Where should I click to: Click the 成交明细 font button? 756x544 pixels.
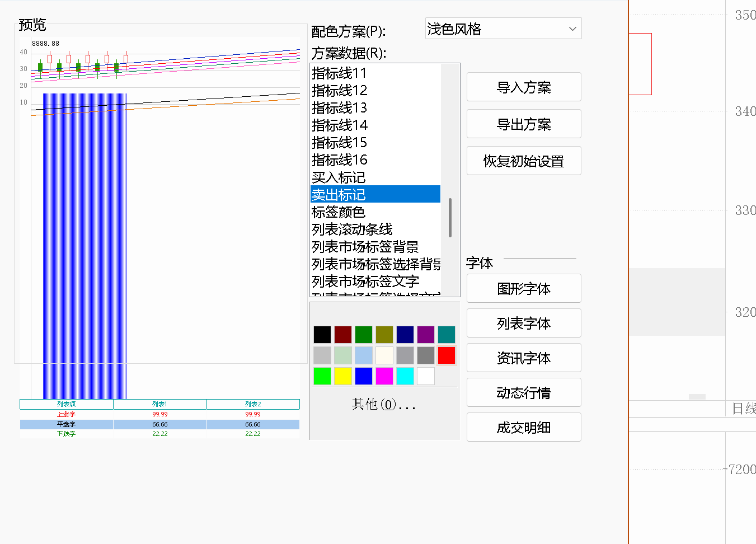click(x=524, y=428)
